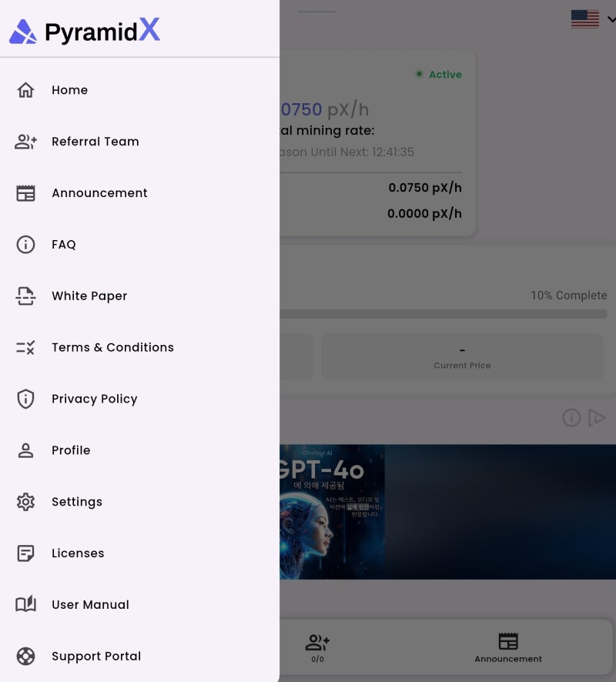This screenshot has height=682, width=616.
Task: Click the Home house icon
Action: coord(25,90)
